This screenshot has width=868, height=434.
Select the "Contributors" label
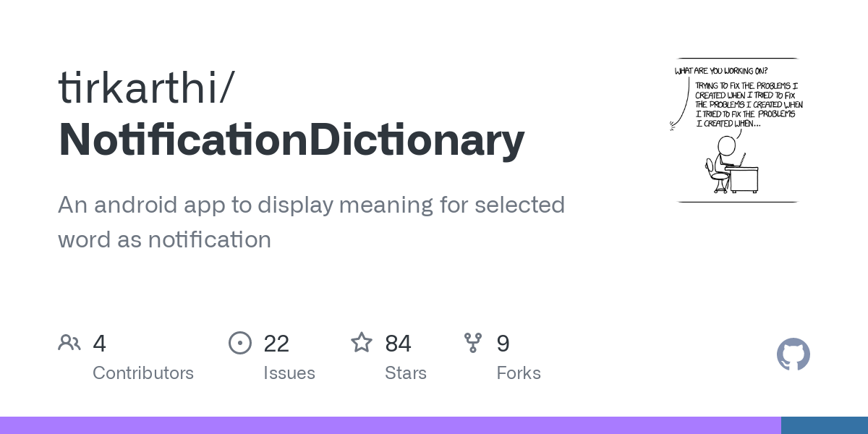click(143, 373)
